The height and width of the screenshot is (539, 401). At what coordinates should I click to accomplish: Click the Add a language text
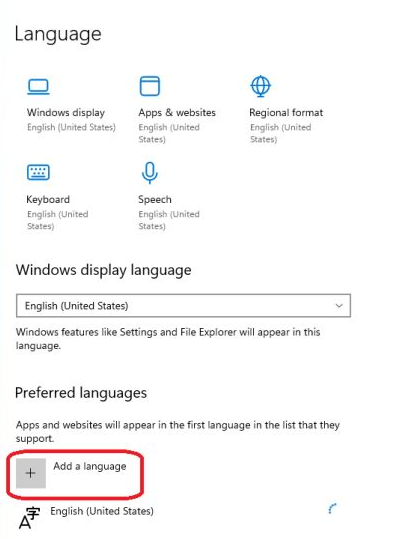point(90,466)
